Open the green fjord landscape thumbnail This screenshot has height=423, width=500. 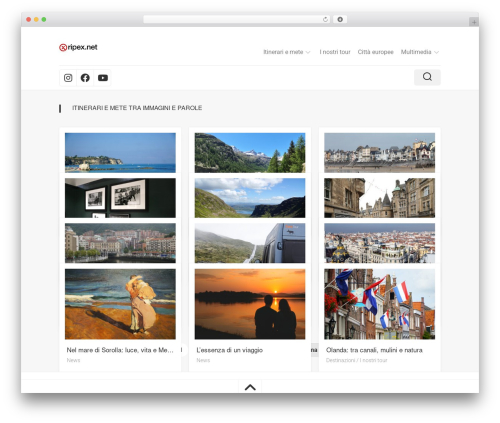click(250, 198)
